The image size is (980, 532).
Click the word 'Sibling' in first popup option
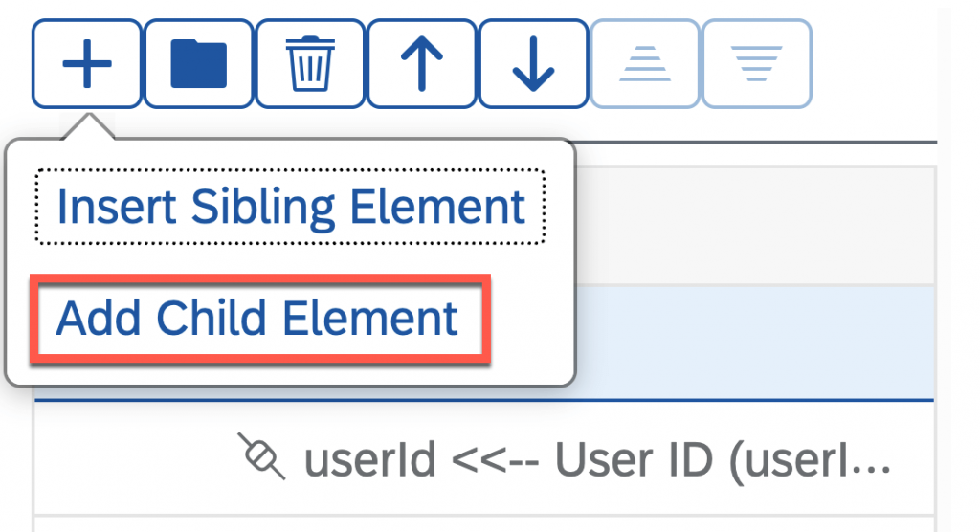click(x=263, y=209)
